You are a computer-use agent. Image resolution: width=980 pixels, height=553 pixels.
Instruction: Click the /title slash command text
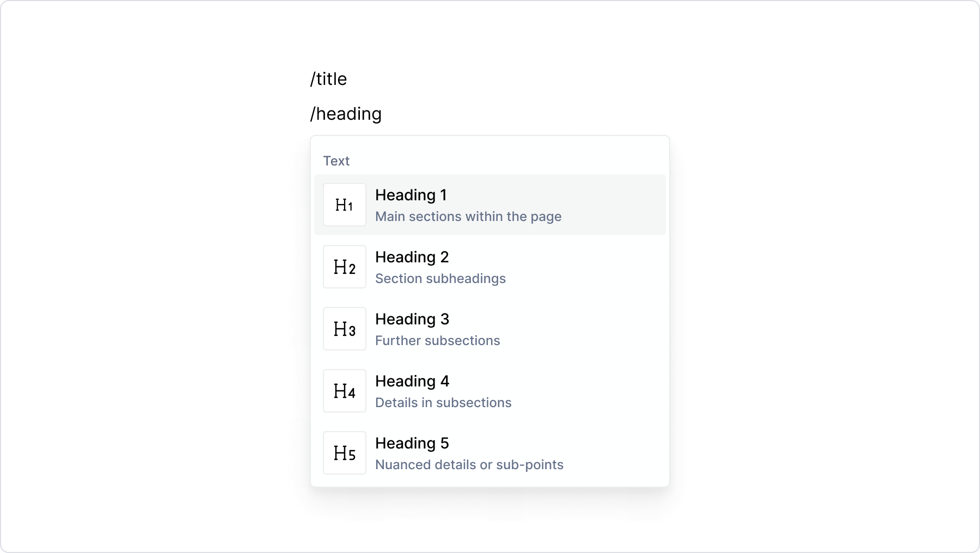(328, 78)
